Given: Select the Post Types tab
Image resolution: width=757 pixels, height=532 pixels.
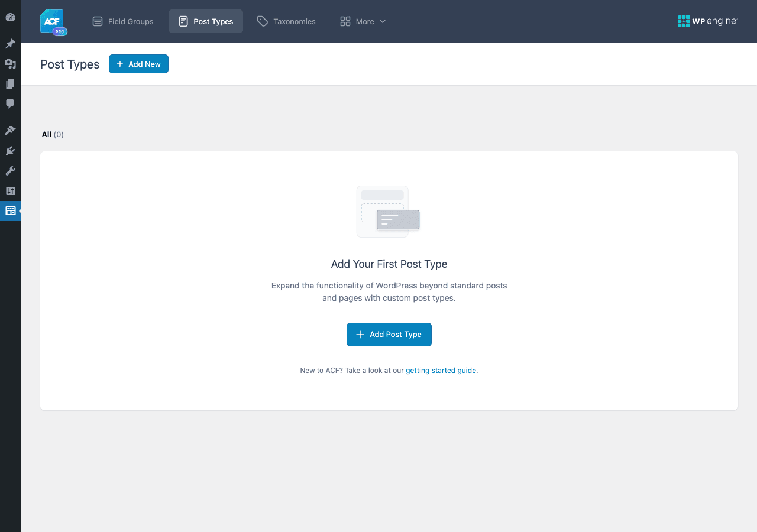Looking at the screenshot, I should tap(206, 21).
